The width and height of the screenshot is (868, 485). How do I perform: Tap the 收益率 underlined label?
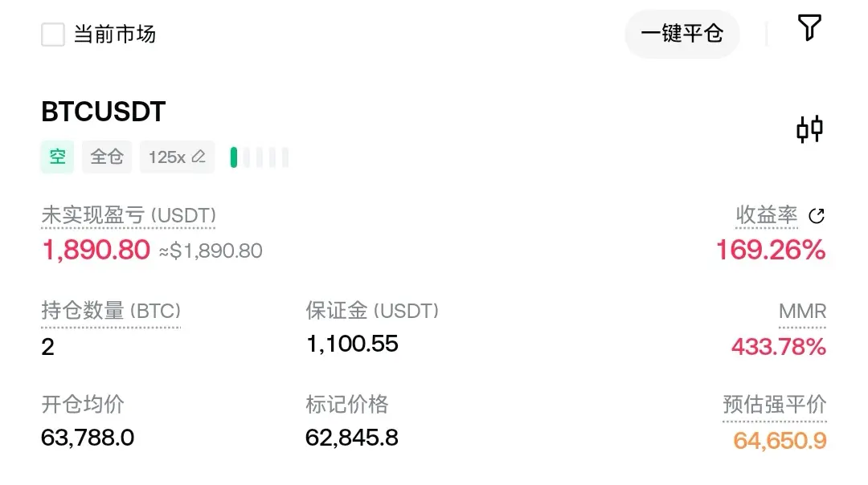tap(767, 215)
